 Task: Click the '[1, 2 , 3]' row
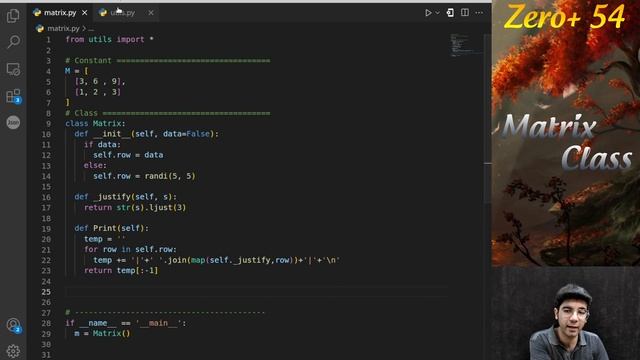tap(98, 92)
